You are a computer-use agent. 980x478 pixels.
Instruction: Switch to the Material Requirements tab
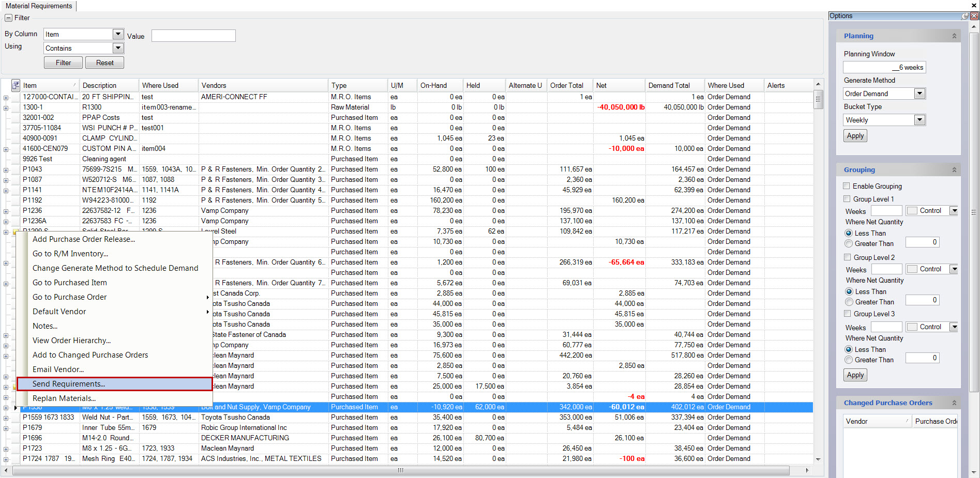click(39, 6)
